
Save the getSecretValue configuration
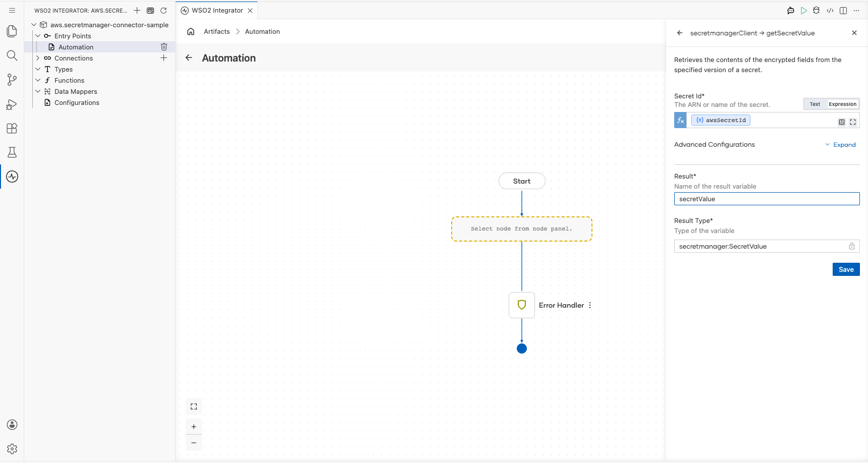[x=846, y=269]
